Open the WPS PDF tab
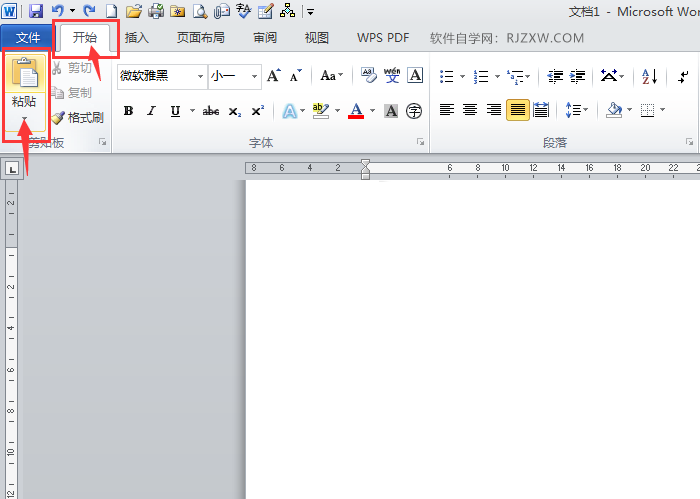Image resolution: width=700 pixels, height=499 pixels. 383,38
